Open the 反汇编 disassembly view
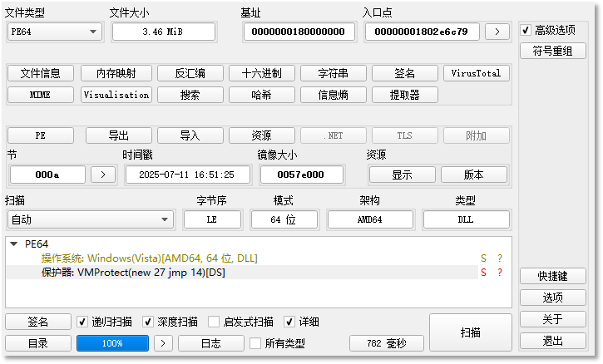 (x=188, y=73)
